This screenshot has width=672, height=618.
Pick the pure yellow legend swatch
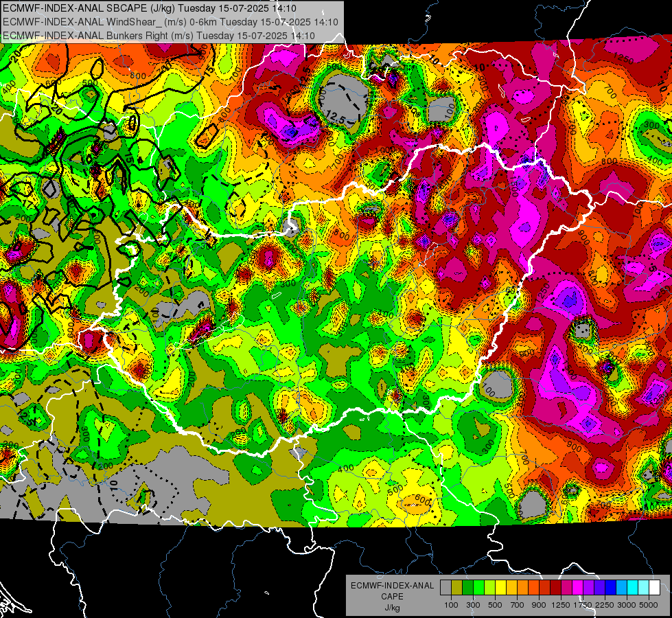pyautogui.click(x=500, y=588)
